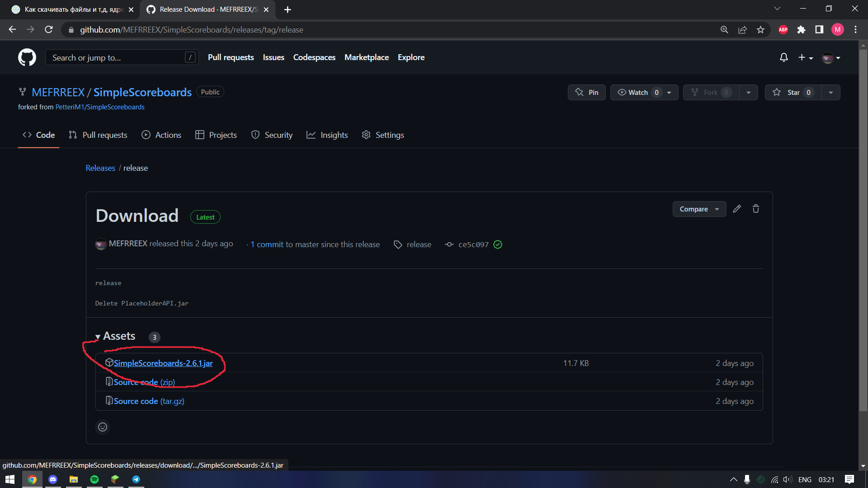This screenshot has height=488, width=868.
Task: Open Discord from the taskbar
Action: pos(53,479)
